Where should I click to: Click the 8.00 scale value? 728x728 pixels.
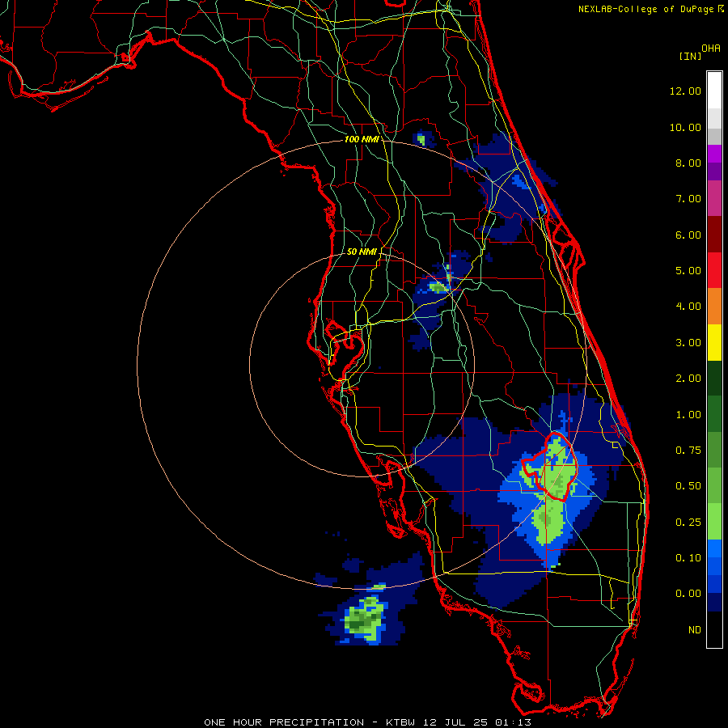(688, 163)
